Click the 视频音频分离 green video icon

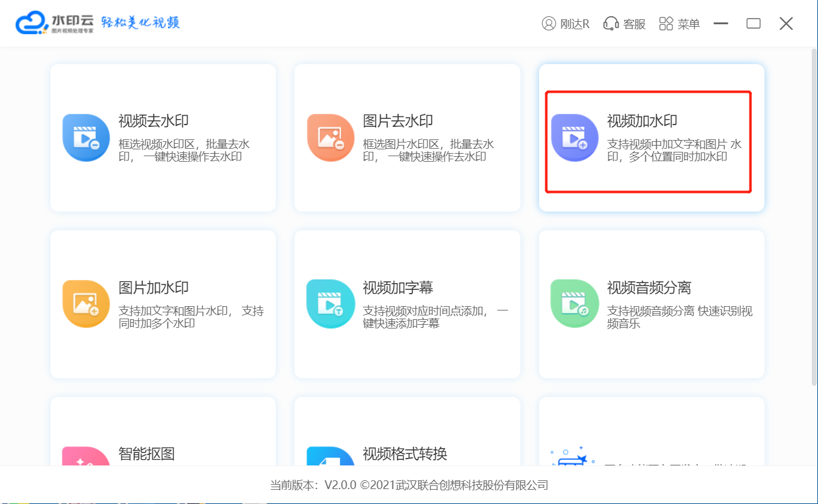575,304
